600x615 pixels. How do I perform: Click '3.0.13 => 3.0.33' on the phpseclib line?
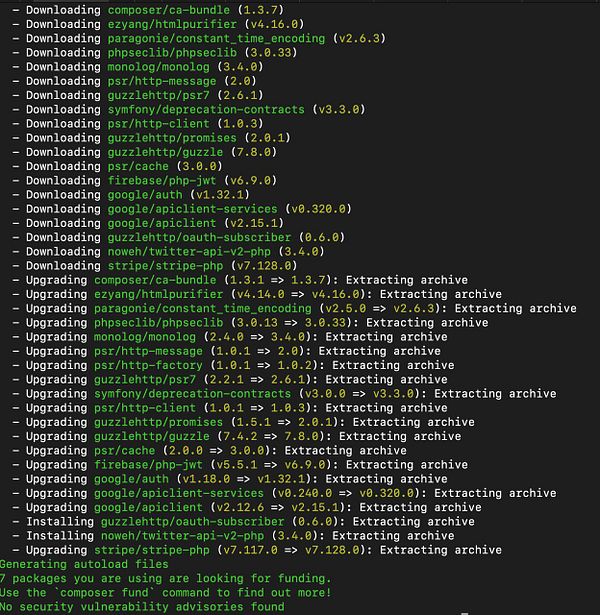292,323
